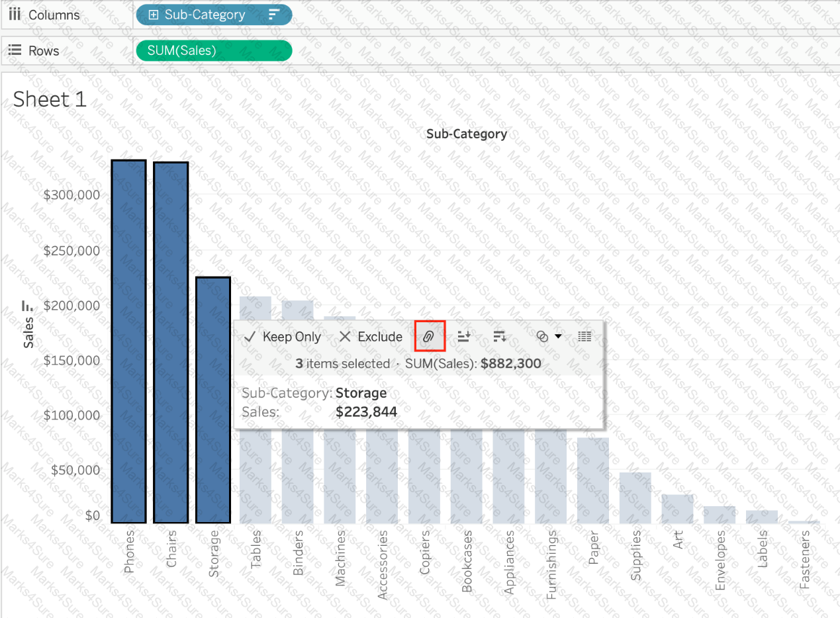Image resolution: width=840 pixels, height=618 pixels.
Task: Click the sort ascending icon in tooltip
Action: pos(464,336)
